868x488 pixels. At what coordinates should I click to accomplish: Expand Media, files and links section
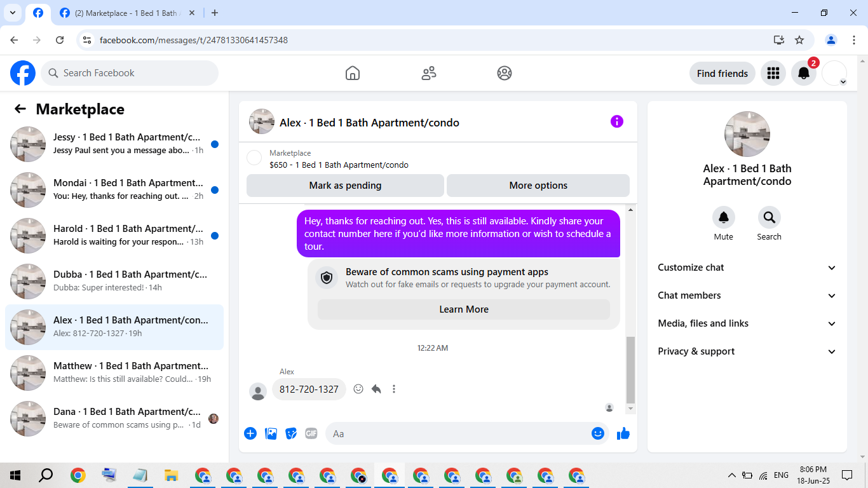(747, 323)
